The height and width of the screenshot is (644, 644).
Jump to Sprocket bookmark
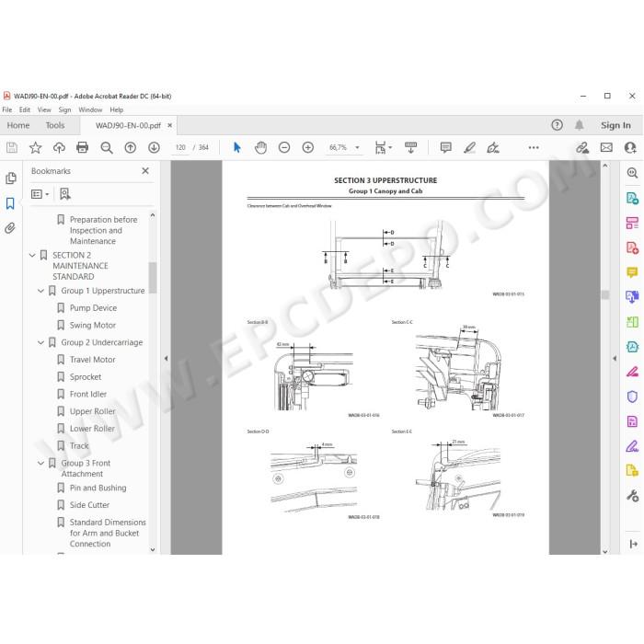coord(86,377)
